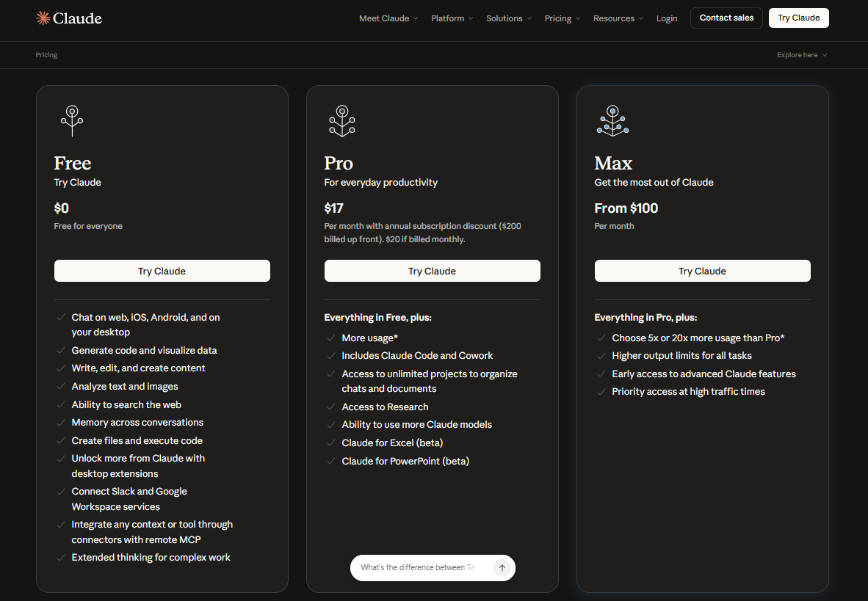Viewport: 868px width, 601px height.
Task: Click the Max plan tree icon
Action: [x=612, y=120]
